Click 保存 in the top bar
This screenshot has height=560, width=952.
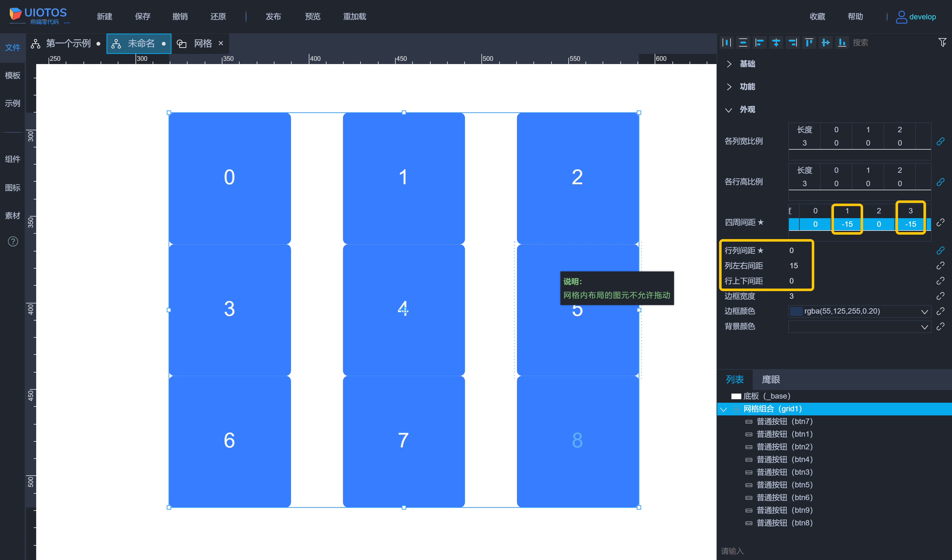tap(142, 16)
